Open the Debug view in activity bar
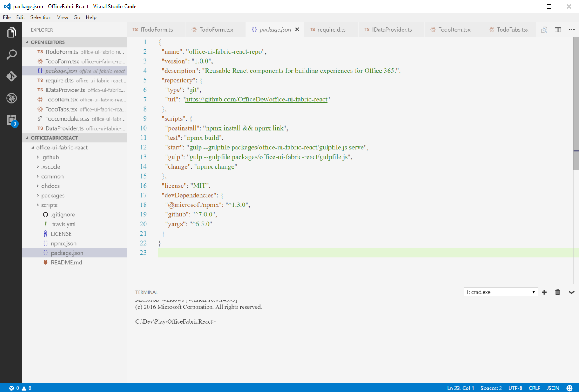The image size is (579, 392). coord(11,98)
